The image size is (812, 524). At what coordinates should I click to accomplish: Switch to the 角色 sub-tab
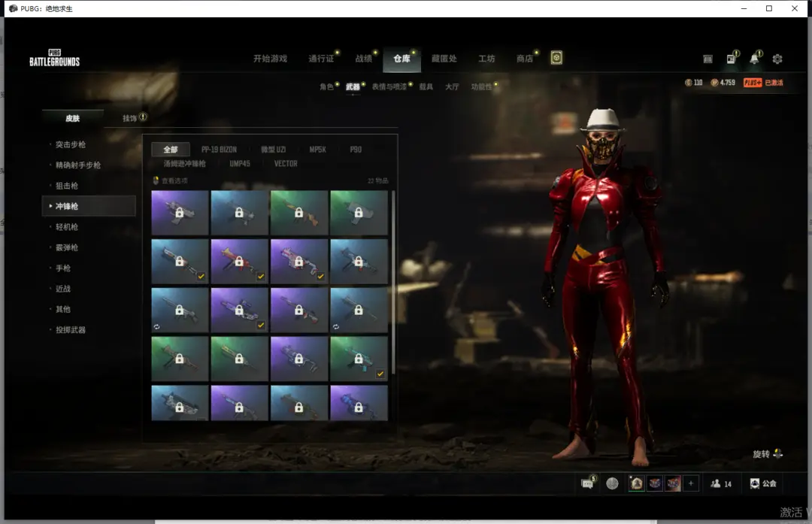(x=326, y=86)
